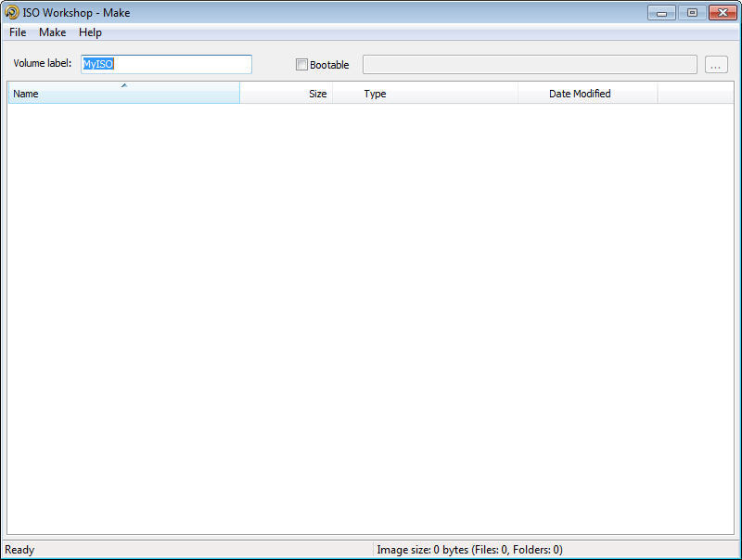The image size is (742, 560).
Task: Enable the Bootable checkbox
Action: tap(301, 64)
